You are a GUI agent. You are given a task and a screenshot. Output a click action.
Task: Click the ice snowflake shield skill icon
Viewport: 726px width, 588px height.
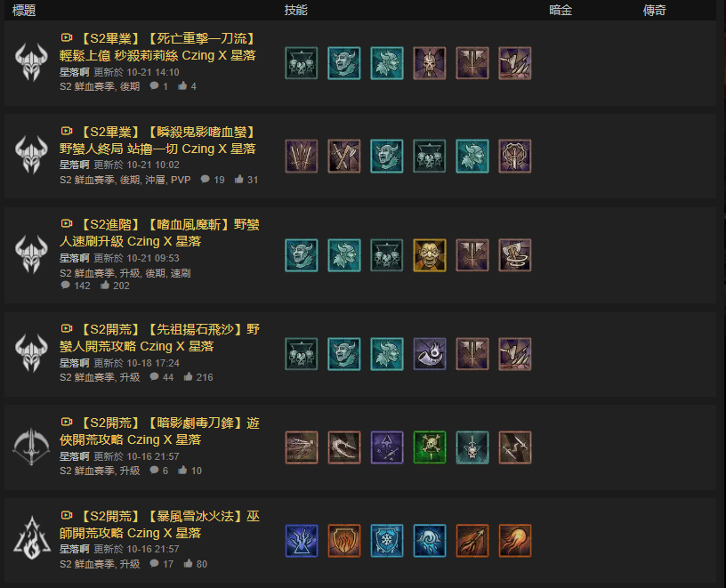(387, 540)
